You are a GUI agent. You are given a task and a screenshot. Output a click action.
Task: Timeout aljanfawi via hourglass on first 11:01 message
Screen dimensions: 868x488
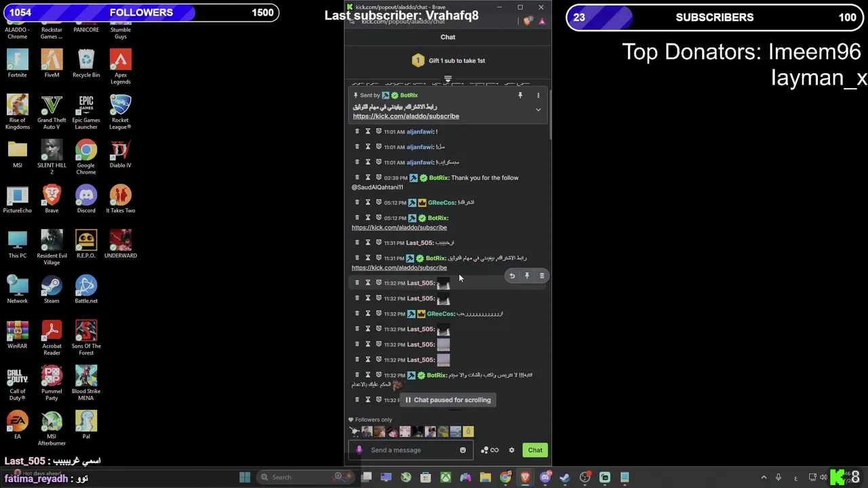click(368, 131)
